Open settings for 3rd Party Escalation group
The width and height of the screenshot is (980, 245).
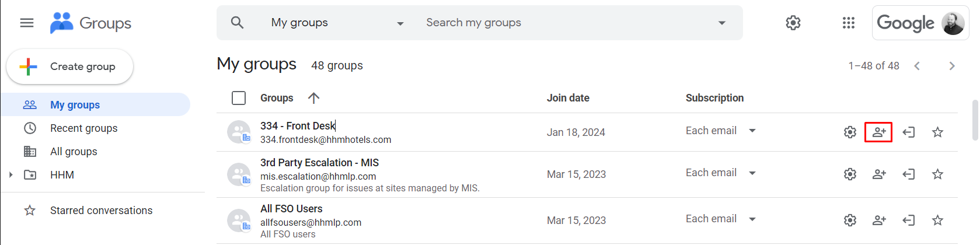point(850,174)
